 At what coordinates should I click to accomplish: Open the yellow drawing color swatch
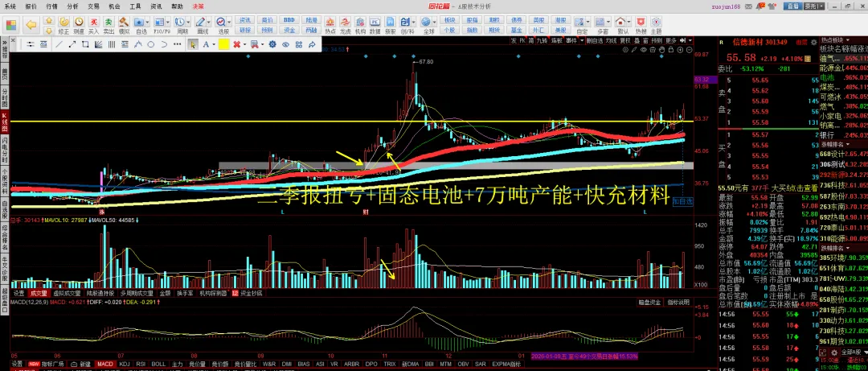click(224, 44)
